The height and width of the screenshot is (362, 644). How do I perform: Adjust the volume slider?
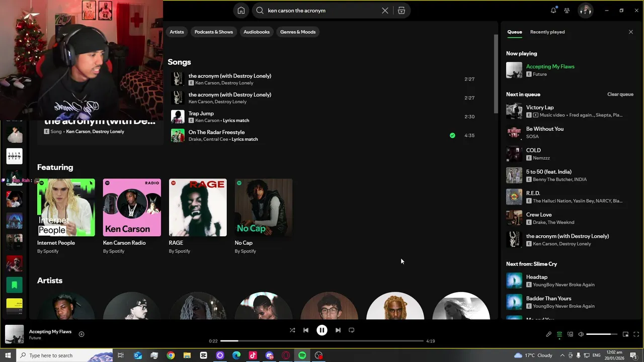pos(602,334)
